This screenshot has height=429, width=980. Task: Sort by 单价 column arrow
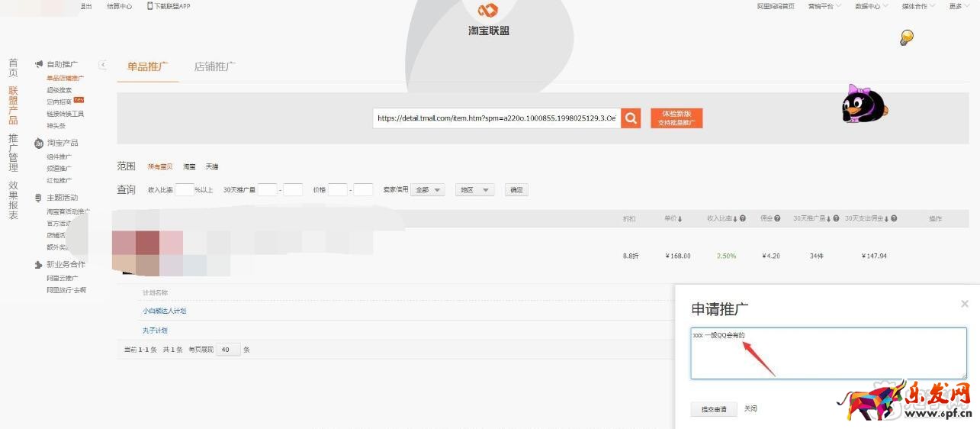[x=680, y=219]
